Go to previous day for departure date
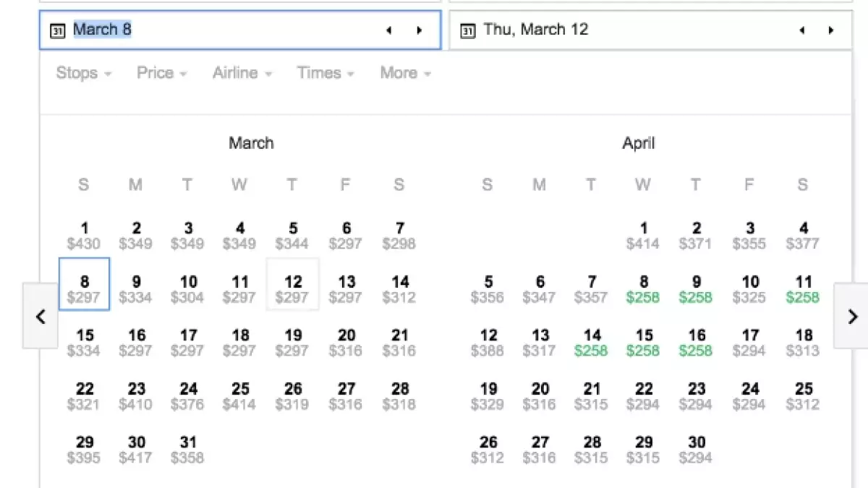This screenshot has width=868, height=488. (389, 30)
